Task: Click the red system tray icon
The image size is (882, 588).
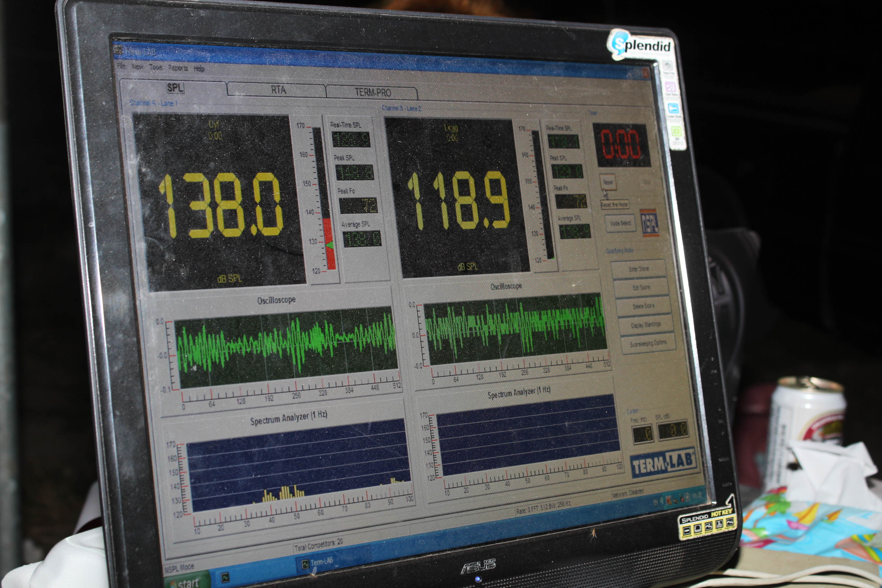Action: [x=669, y=500]
